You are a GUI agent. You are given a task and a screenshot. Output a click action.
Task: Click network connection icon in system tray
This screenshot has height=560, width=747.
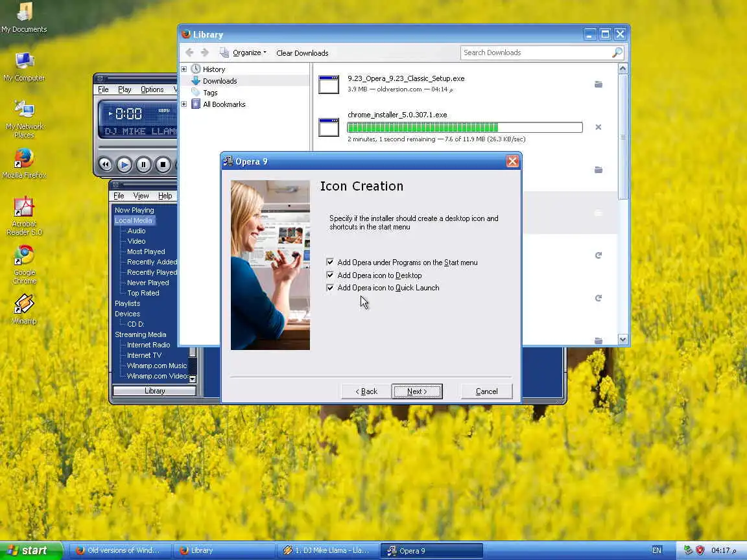click(x=688, y=550)
